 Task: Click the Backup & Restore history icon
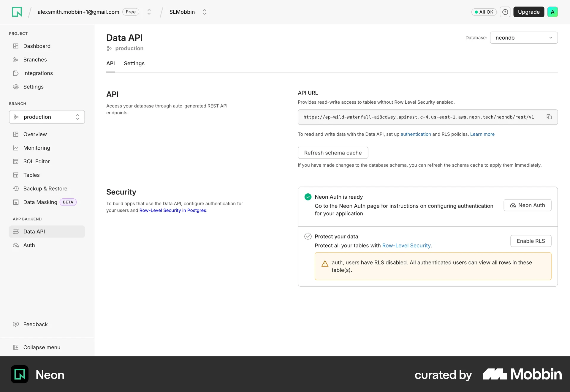[16, 189]
